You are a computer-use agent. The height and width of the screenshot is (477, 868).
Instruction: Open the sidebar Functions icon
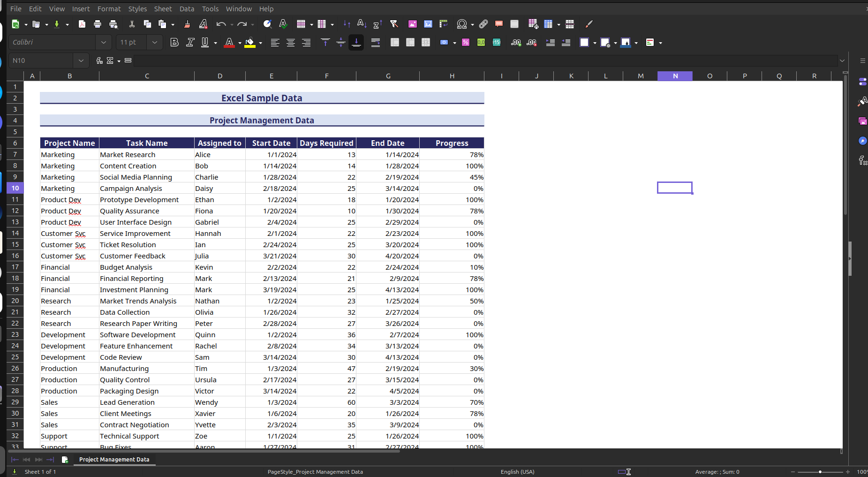coord(862,160)
